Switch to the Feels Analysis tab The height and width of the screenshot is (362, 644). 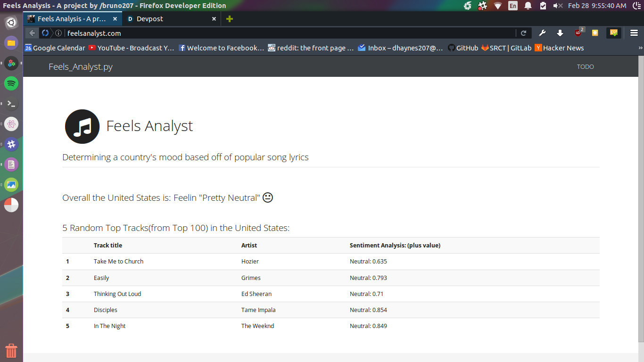[73, 19]
